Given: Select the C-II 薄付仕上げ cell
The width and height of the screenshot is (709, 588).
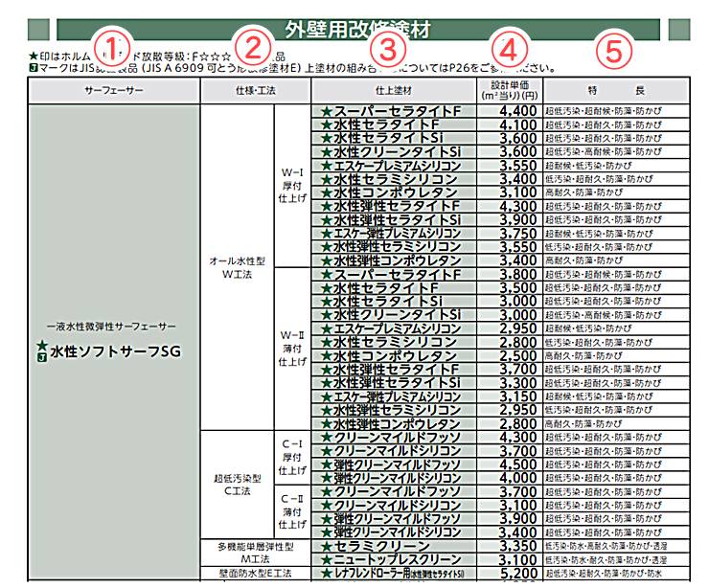Looking at the screenshot, I should click(292, 511).
